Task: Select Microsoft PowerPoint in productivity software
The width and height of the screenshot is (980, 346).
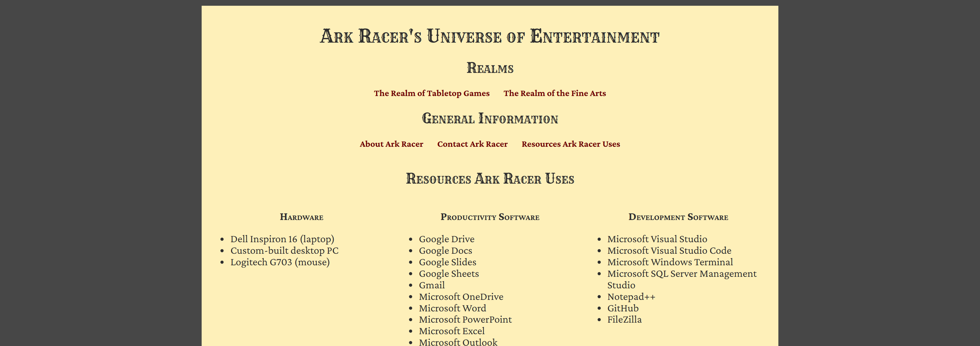Action: tap(465, 319)
